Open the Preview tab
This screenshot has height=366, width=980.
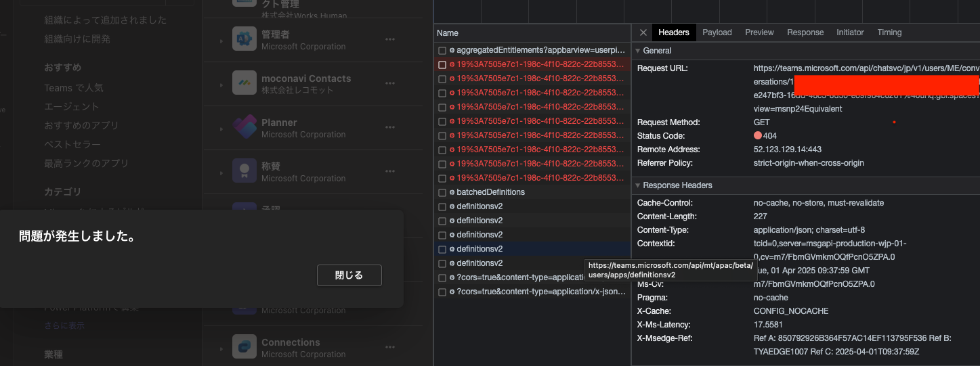tap(759, 32)
